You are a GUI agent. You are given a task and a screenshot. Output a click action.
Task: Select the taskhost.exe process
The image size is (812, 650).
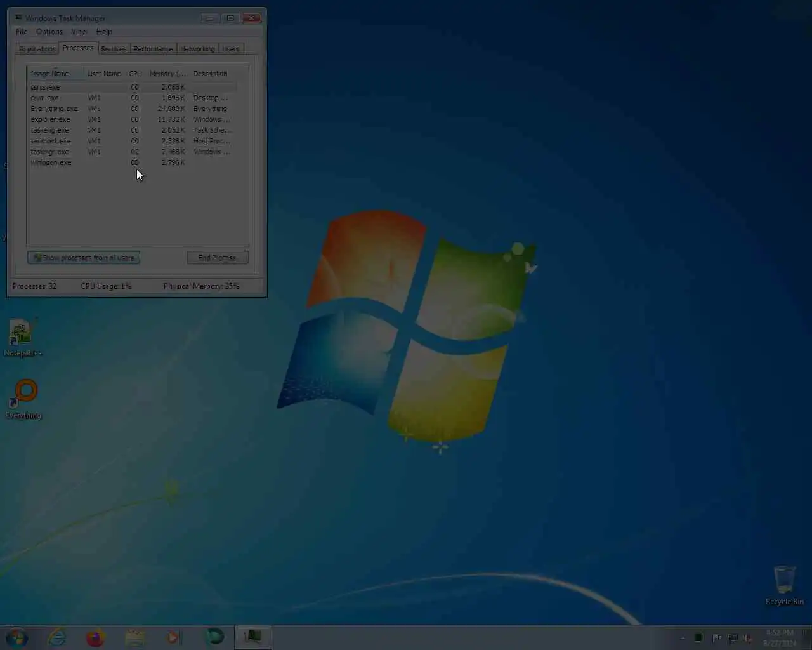click(133, 141)
